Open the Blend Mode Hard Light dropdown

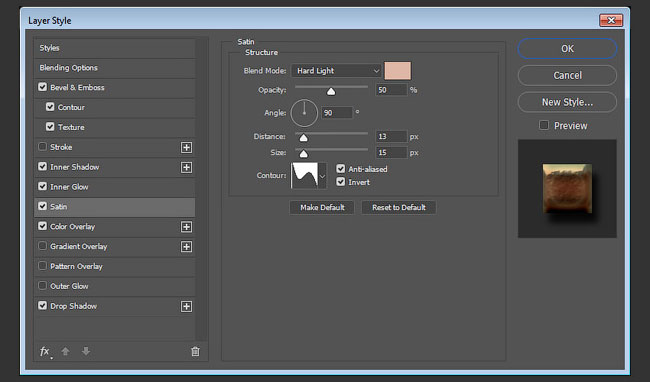tap(336, 71)
